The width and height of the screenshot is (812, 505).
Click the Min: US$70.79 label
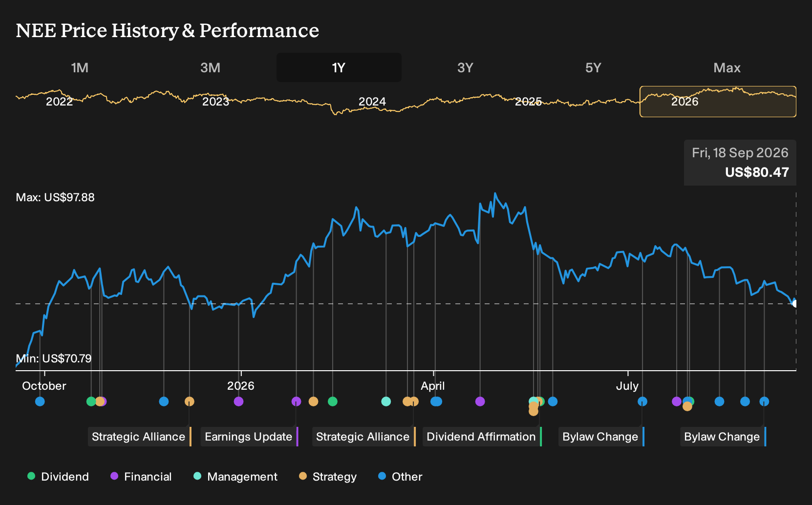[x=54, y=358]
